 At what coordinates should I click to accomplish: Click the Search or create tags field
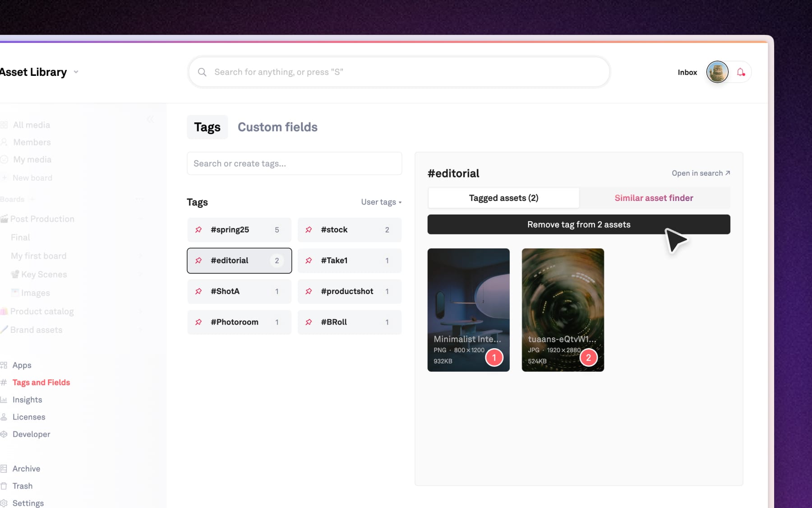click(x=294, y=163)
